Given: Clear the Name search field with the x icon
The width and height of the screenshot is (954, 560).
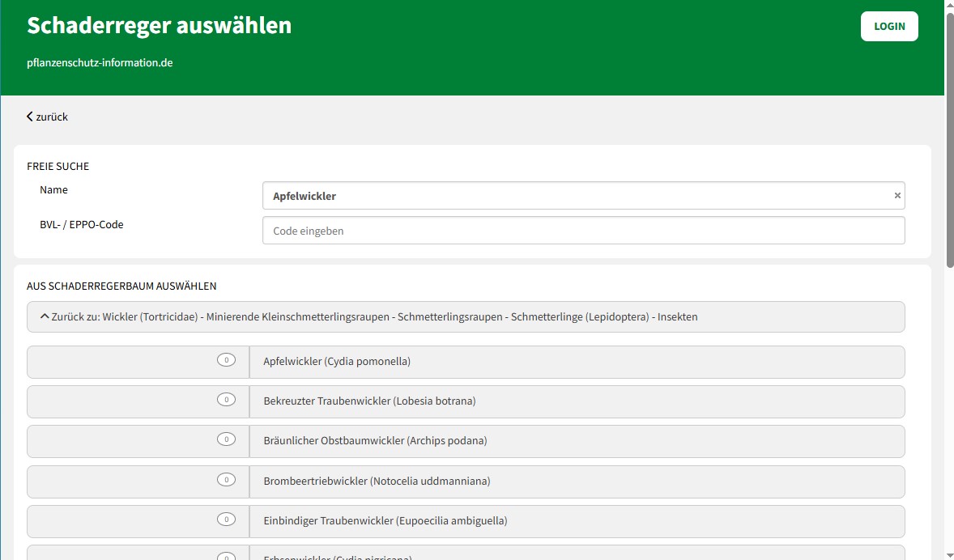Looking at the screenshot, I should 897,196.
